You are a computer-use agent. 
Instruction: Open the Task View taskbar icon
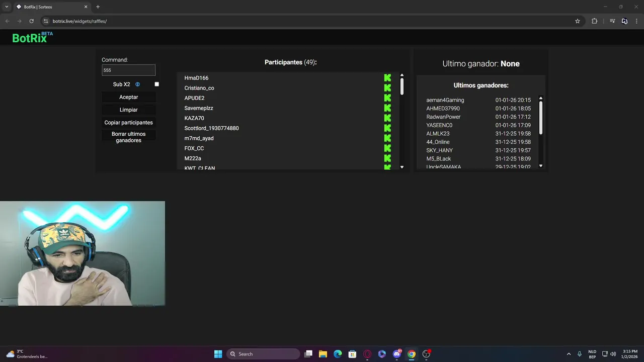[308, 354]
